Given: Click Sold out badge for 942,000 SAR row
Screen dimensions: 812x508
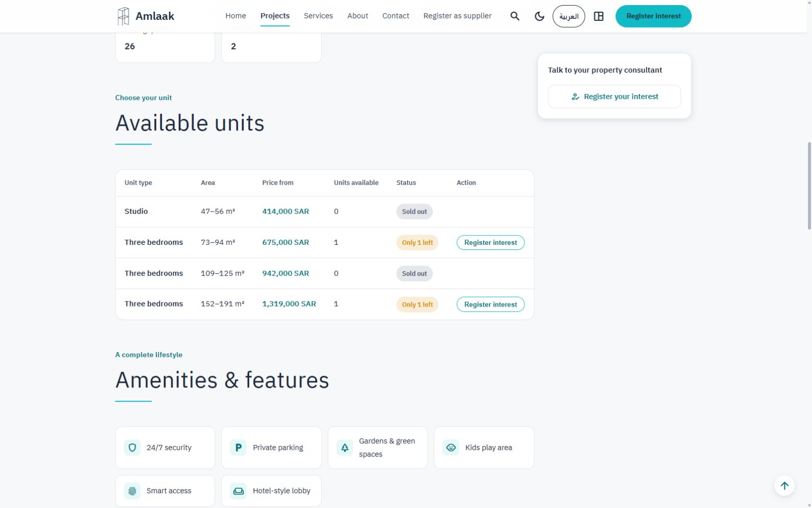Looking at the screenshot, I should 414,273.
